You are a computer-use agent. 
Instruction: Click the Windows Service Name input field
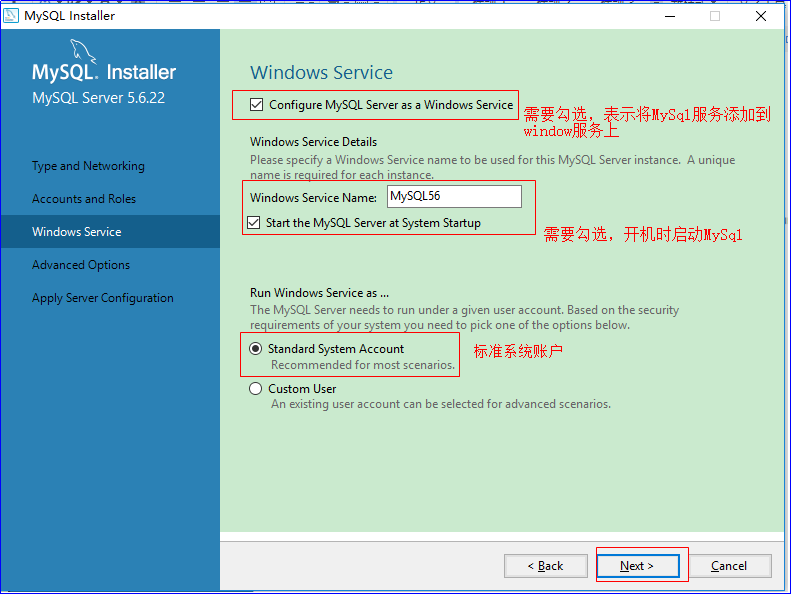454,196
